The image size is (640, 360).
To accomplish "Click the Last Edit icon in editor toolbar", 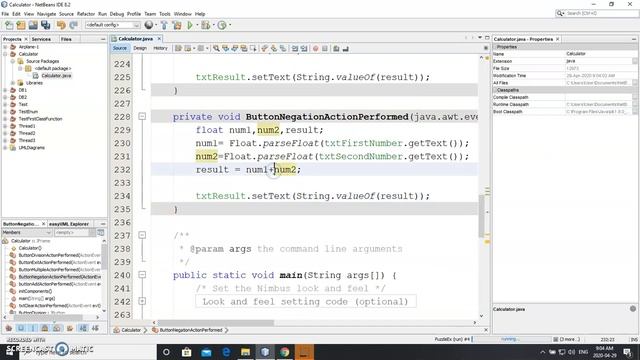I will click(x=178, y=49).
